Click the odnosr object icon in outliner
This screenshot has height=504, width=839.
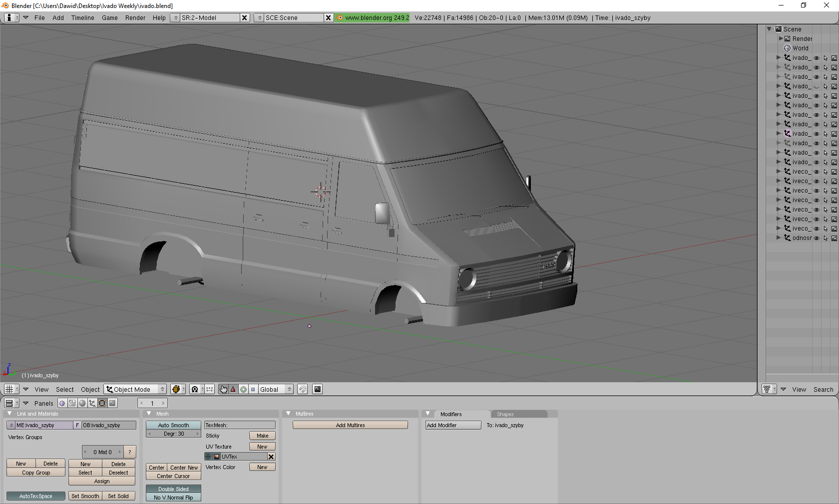tap(787, 238)
